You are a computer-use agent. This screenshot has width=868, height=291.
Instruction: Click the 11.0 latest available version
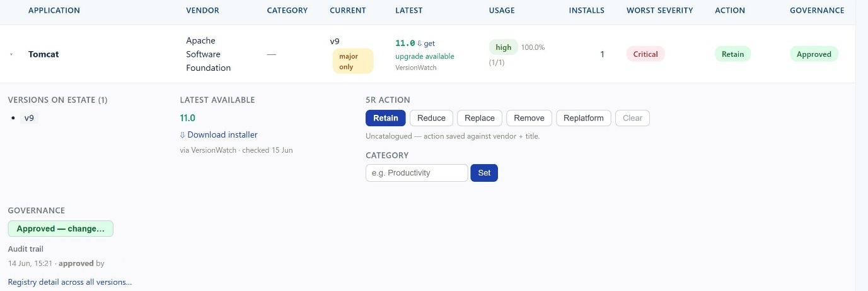[188, 118]
